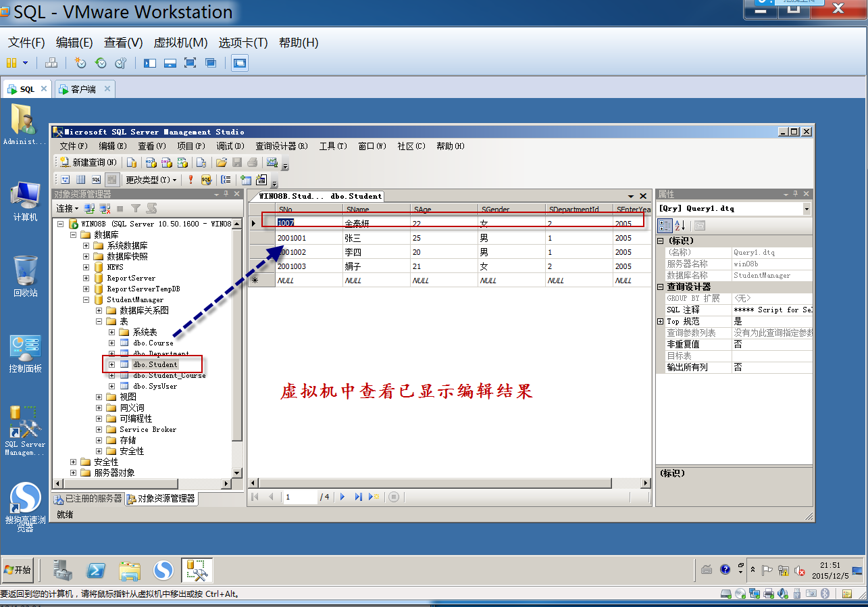Toggle the SQL pane button

tap(96, 180)
